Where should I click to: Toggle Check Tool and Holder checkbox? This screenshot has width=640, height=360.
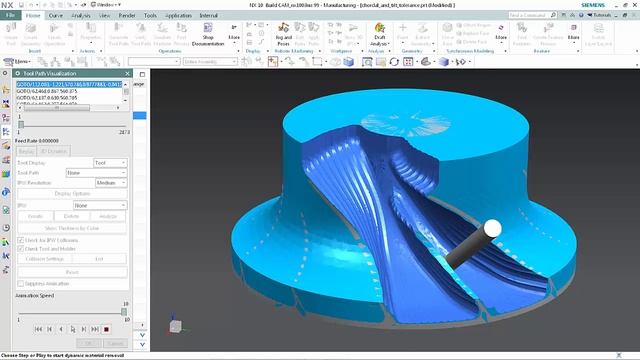coord(20,249)
